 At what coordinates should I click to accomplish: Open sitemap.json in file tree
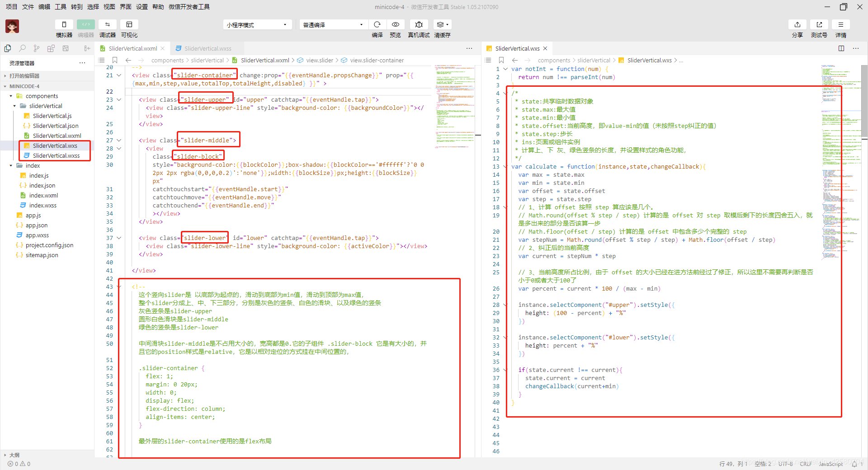(47, 255)
